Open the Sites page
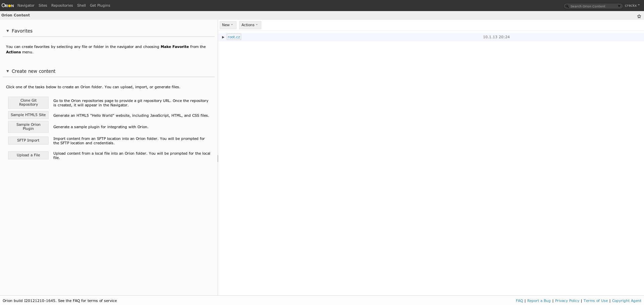The height and width of the screenshot is (305, 644). [43, 5]
